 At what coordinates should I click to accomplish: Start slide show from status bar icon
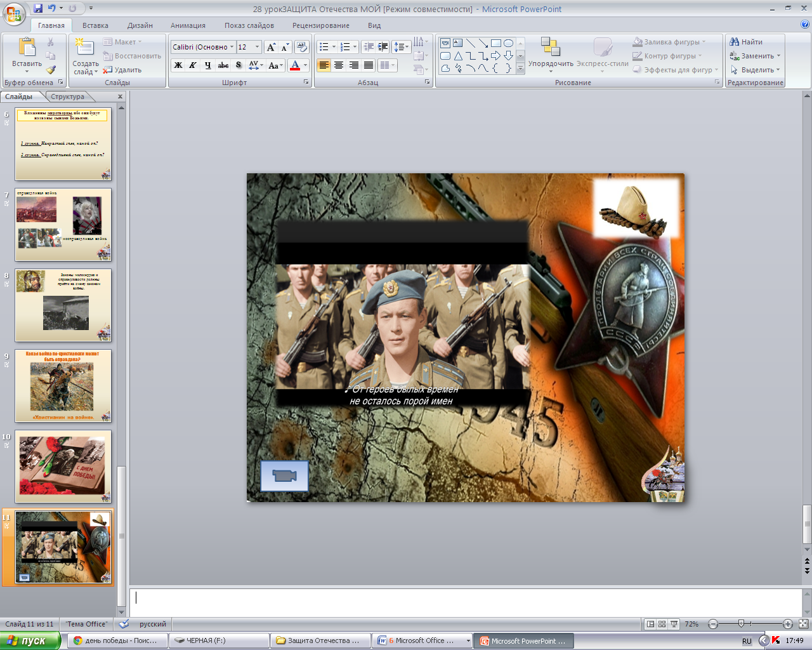coord(674,624)
